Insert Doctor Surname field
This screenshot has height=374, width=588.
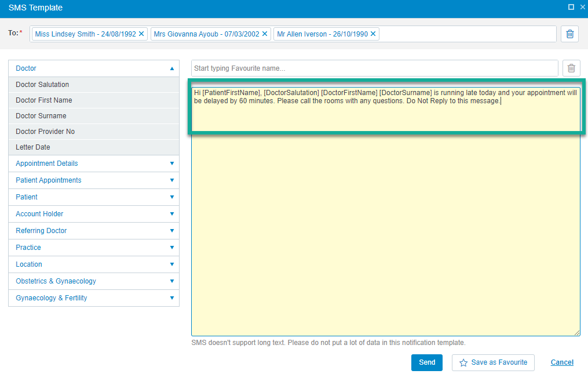coord(94,116)
